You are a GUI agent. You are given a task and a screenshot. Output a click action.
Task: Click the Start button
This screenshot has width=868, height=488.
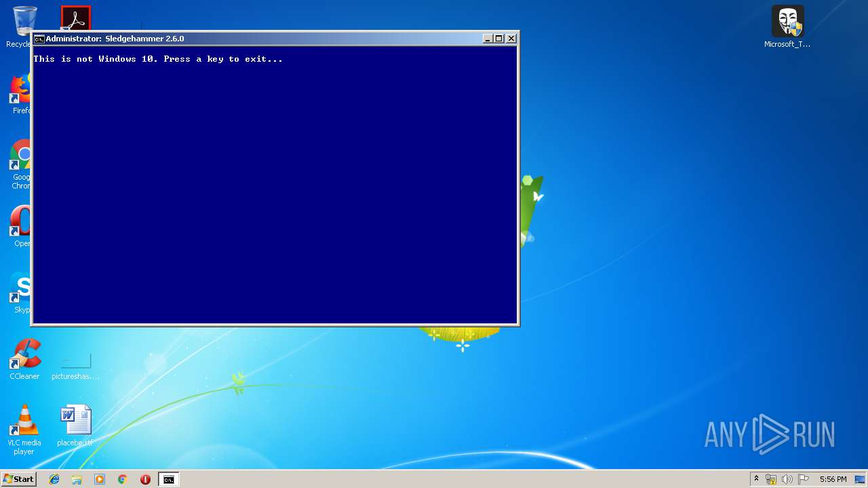[18, 479]
